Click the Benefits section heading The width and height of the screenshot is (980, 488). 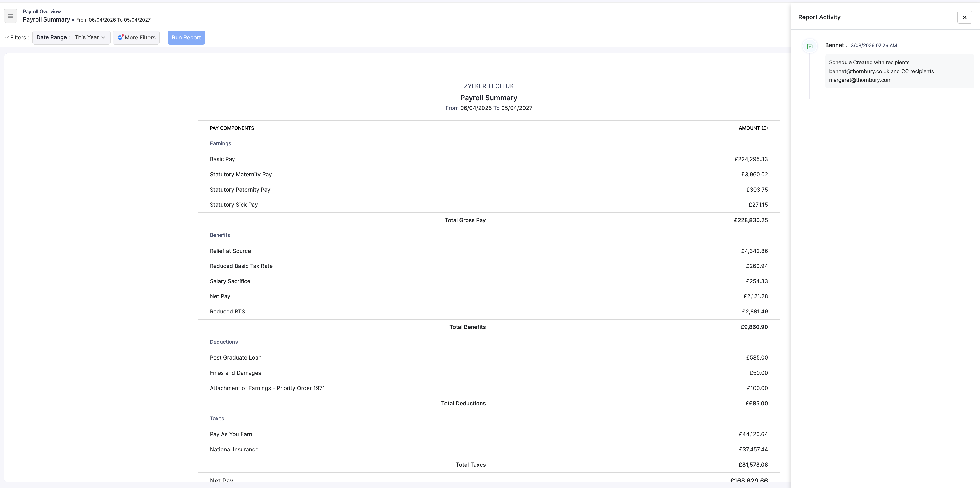click(x=220, y=235)
